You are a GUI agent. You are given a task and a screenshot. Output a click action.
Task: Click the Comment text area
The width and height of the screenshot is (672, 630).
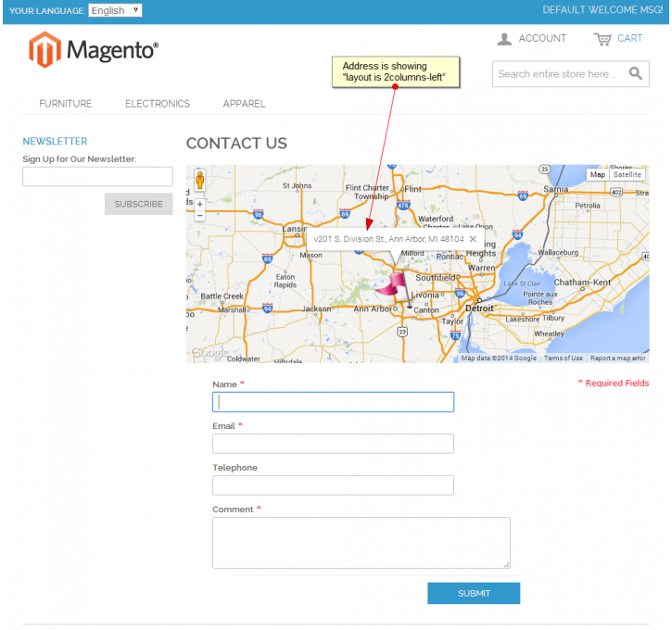coord(361,543)
